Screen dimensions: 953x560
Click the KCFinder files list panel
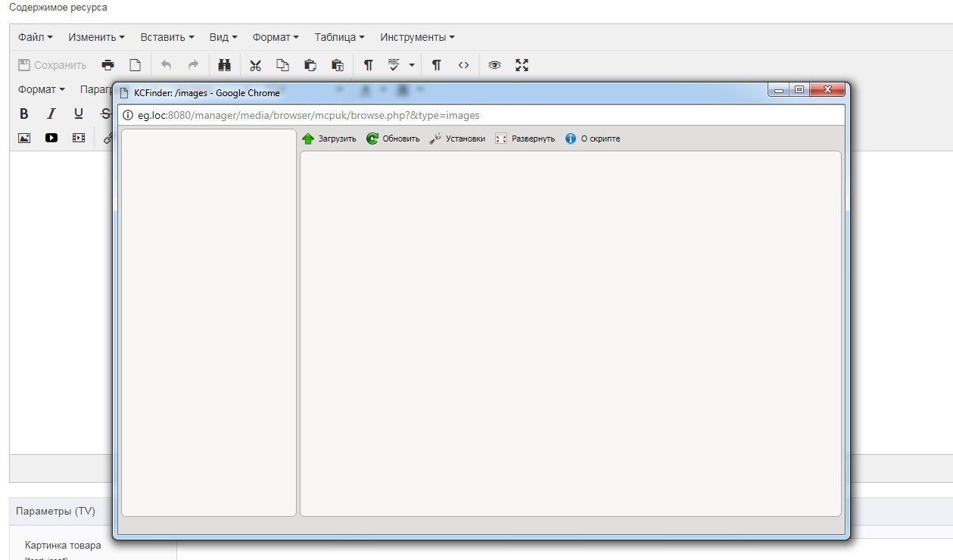(571, 334)
